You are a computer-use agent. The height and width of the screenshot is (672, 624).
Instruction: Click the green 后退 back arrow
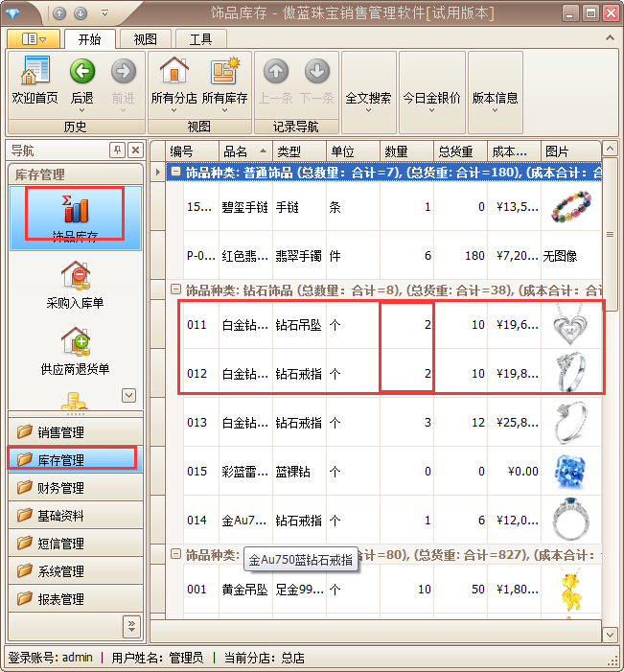tap(81, 71)
